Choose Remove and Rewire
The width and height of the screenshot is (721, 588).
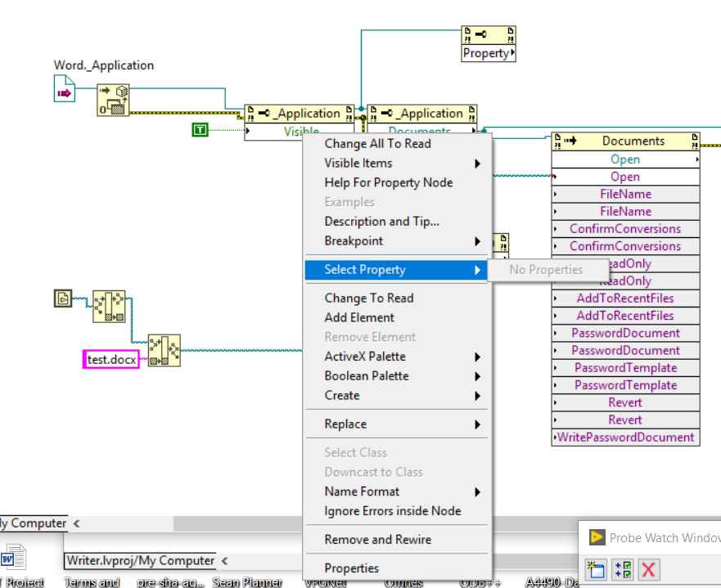397,540
